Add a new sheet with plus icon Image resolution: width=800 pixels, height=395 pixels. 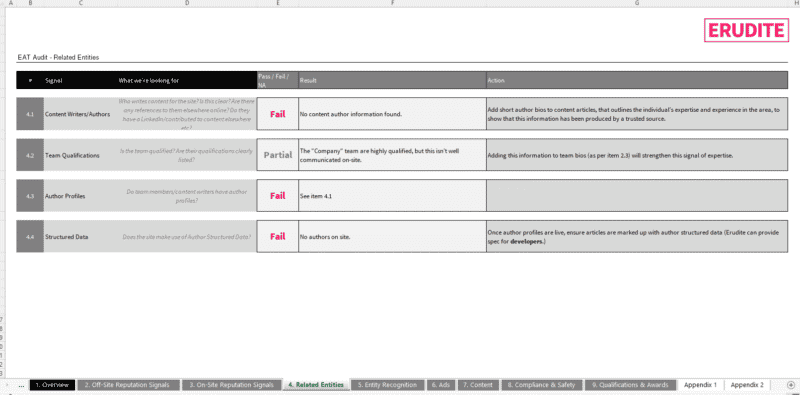pyautogui.click(x=790, y=385)
